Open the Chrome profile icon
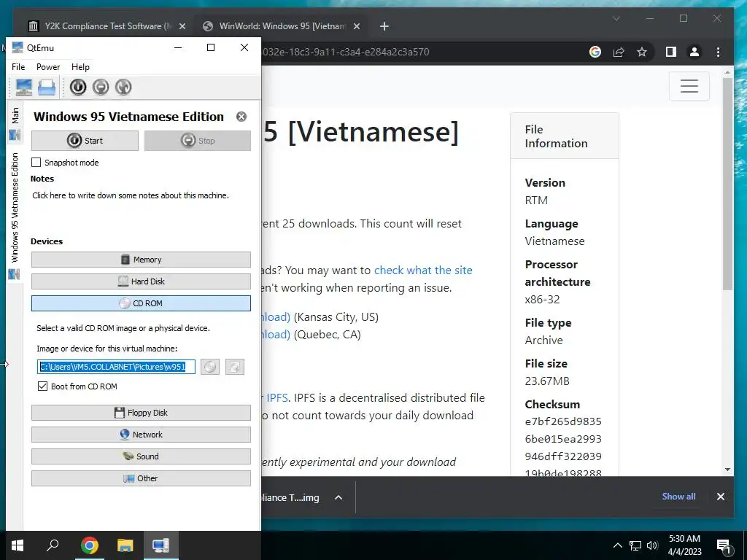This screenshot has width=747, height=560. [694, 52]
